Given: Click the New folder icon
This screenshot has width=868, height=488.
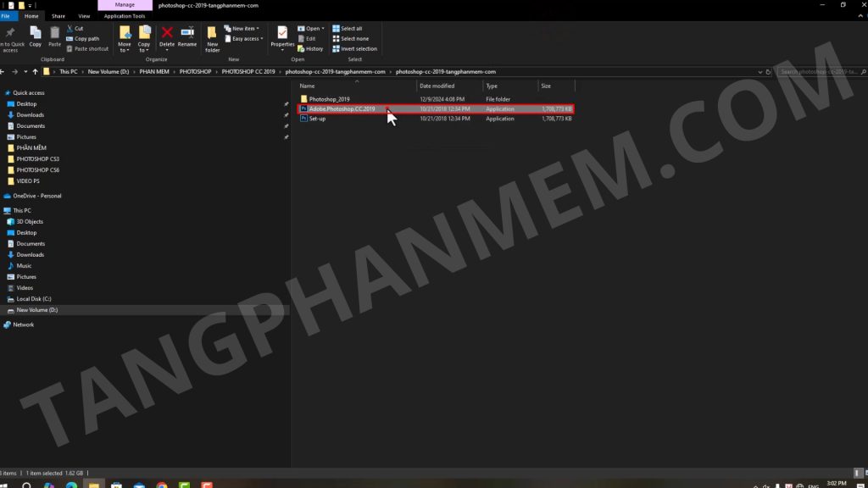Looking at the screenshot, I should tap(212, 33).
